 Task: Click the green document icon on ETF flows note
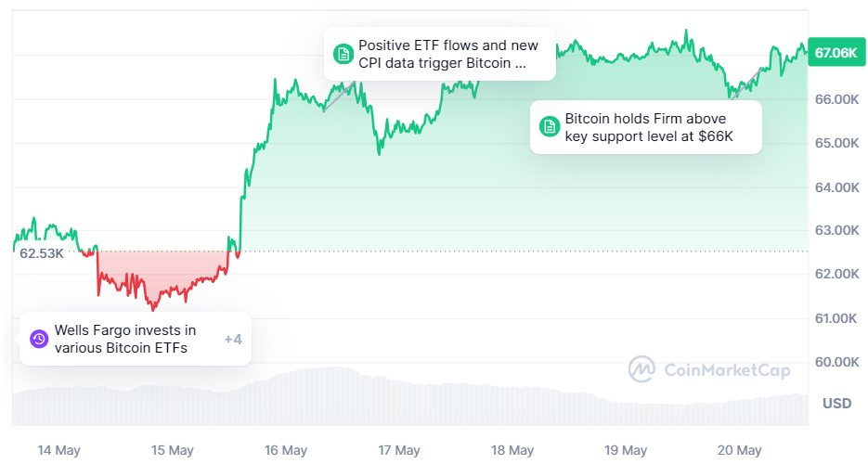pyautogui.click(x=343, y=54)
